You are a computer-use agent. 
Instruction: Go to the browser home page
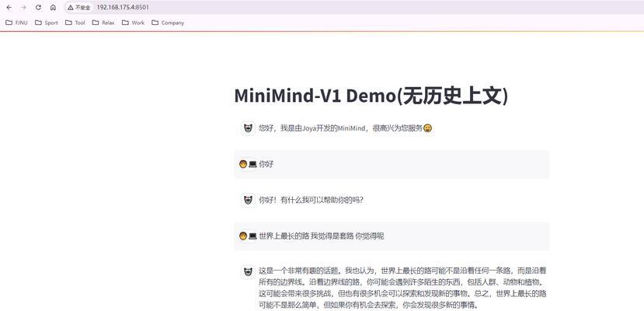53,7
